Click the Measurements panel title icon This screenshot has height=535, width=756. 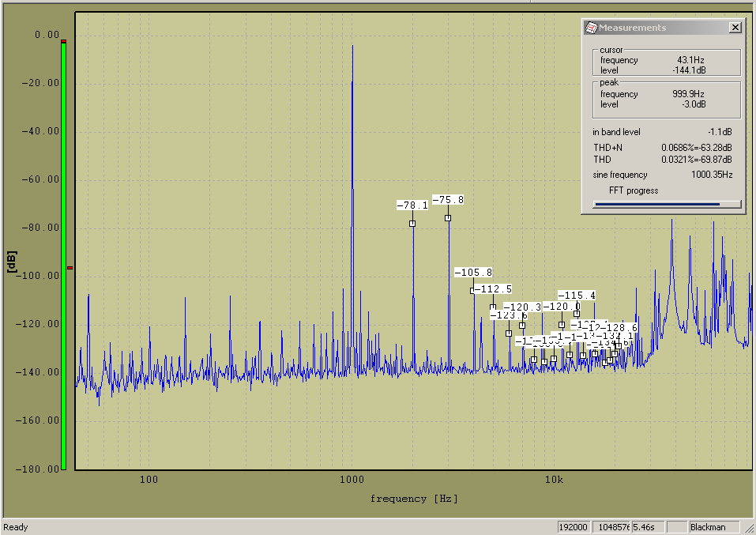tap(590, 28)
